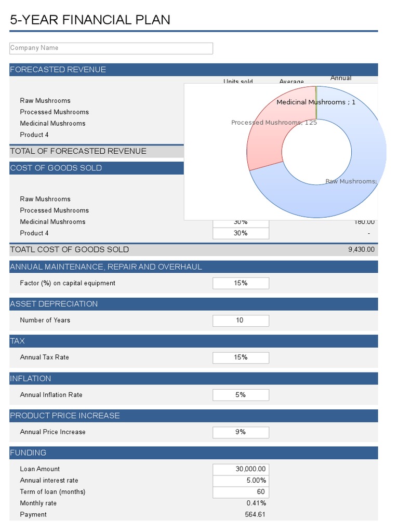The width and height of the screenshot is (399, 532).
Task: Click Product 4 under Cost of Goods Sold
Action: (x=34, y=233)
